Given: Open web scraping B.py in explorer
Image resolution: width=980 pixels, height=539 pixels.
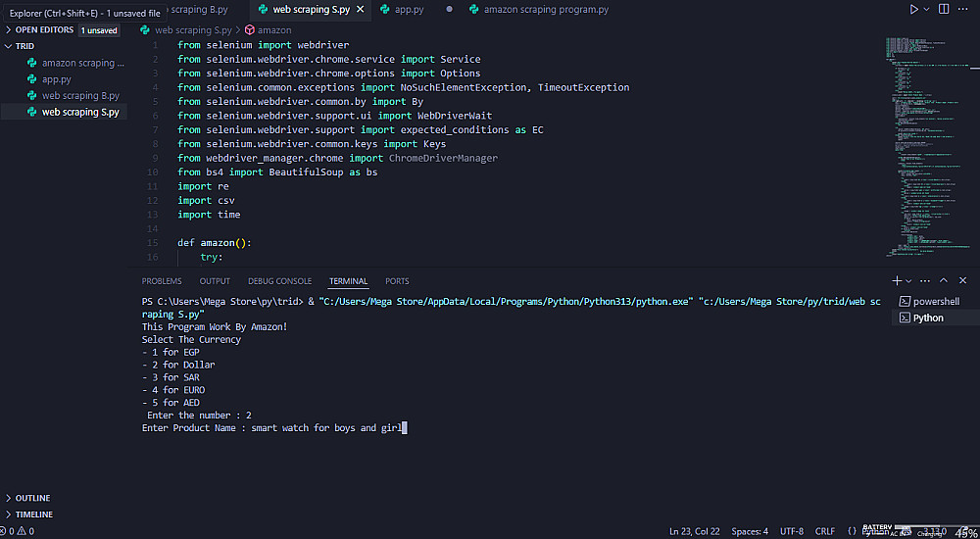Looking at the screenshot, I should 80,96.
